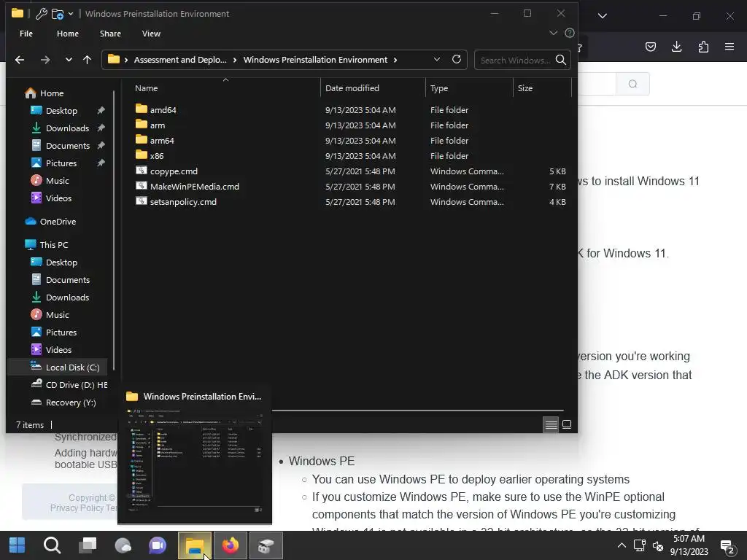The height and width of the screenshot is (560, 747).
Task: Open pinned Pictures in quick access
Action: [61, 163]
